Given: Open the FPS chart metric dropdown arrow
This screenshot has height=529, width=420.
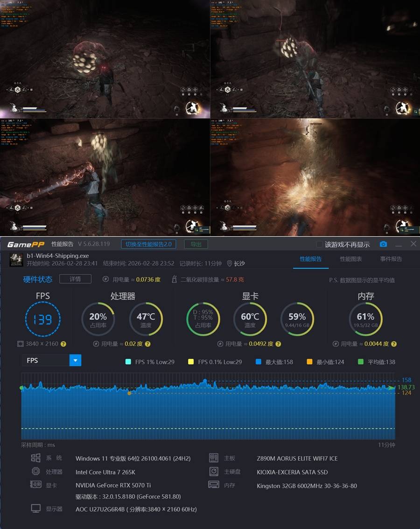Looking at the screenshot, I should (75, 360).
